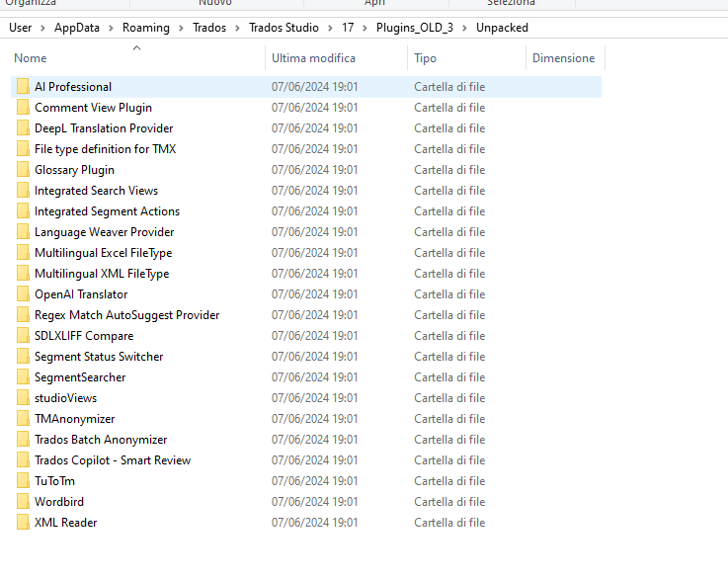This screenshot has height=580, width=728.
Task: Select the Integrated Search Views folder name
Action: (96, 191)
